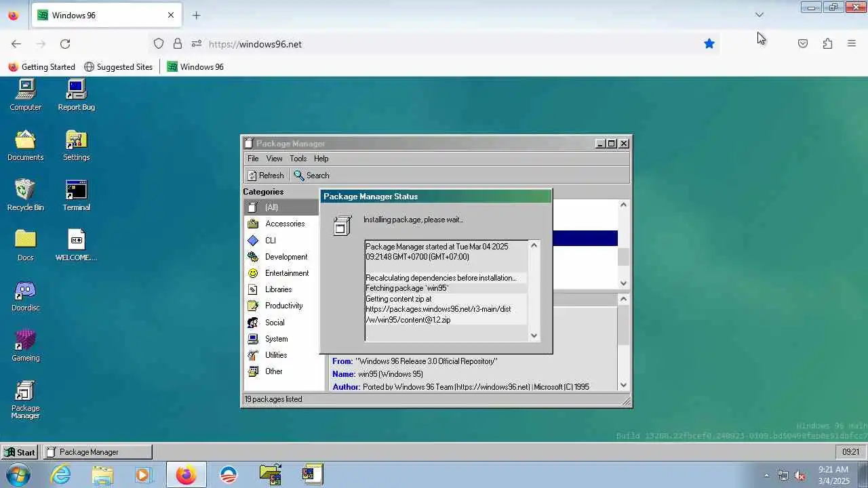This screenshot has height=488, width=868.
Task: Open the Windows 7 Start orb
Action: (19, 474)
